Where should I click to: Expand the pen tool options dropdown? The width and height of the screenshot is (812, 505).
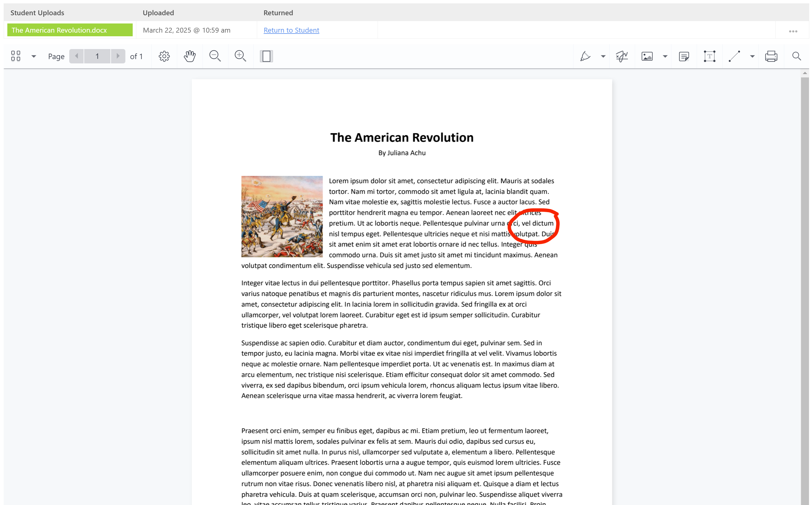pyautogui.click(x=603, y=56)
